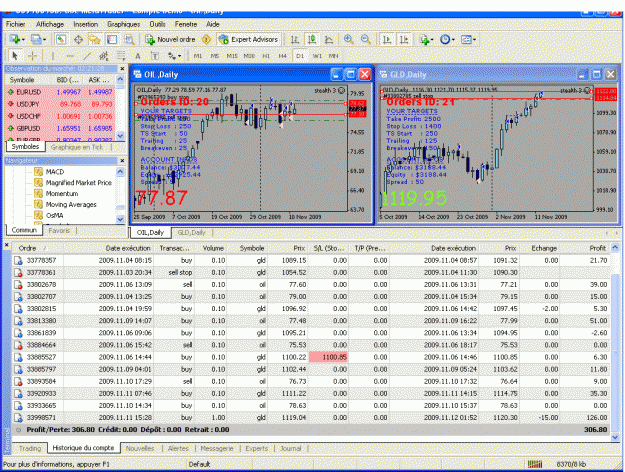
Task: Switch timeframe to W1
Action: (317, 56)
